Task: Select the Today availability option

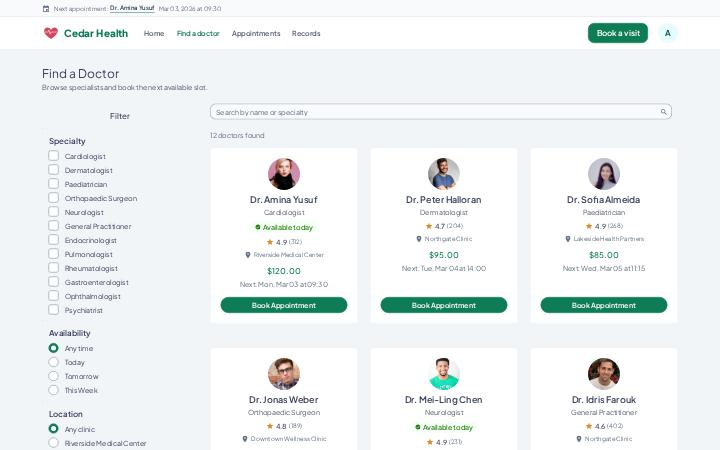Action: point(54,362)
